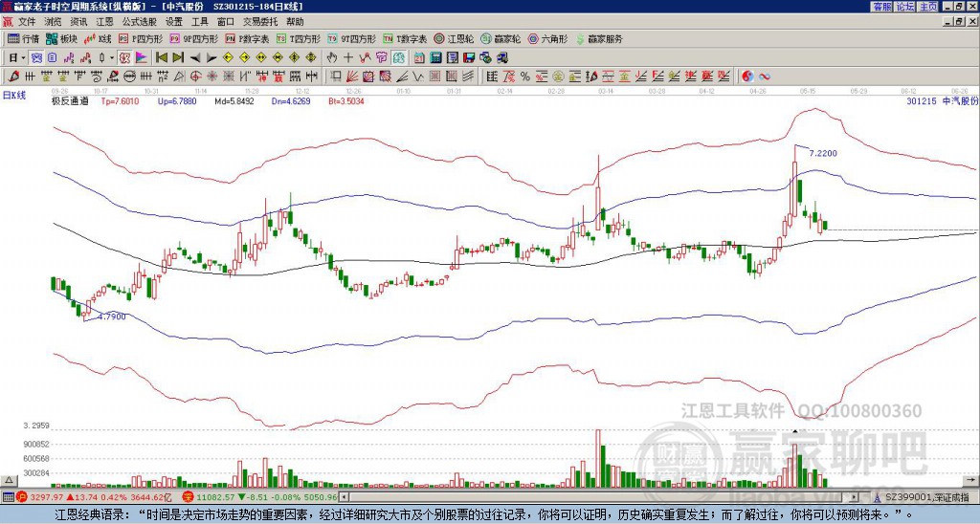Click the blue infinity loop icon

(x=764, y=76)
